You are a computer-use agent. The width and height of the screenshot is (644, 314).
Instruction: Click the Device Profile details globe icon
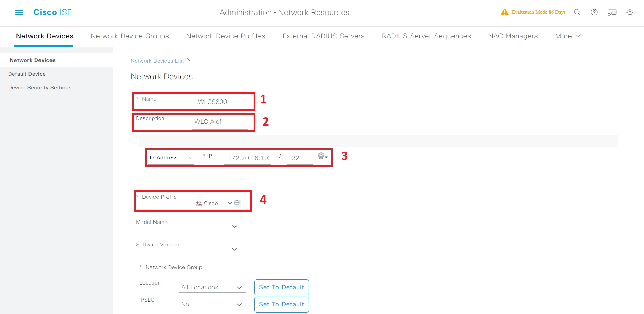click(237, 203)
